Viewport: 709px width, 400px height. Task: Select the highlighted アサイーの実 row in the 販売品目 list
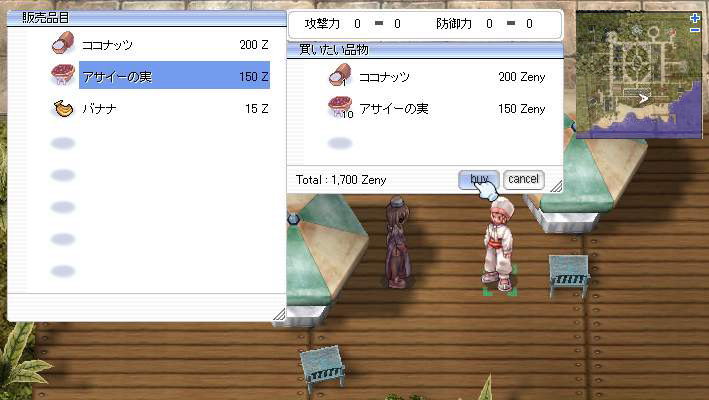[x=175, y=75]
